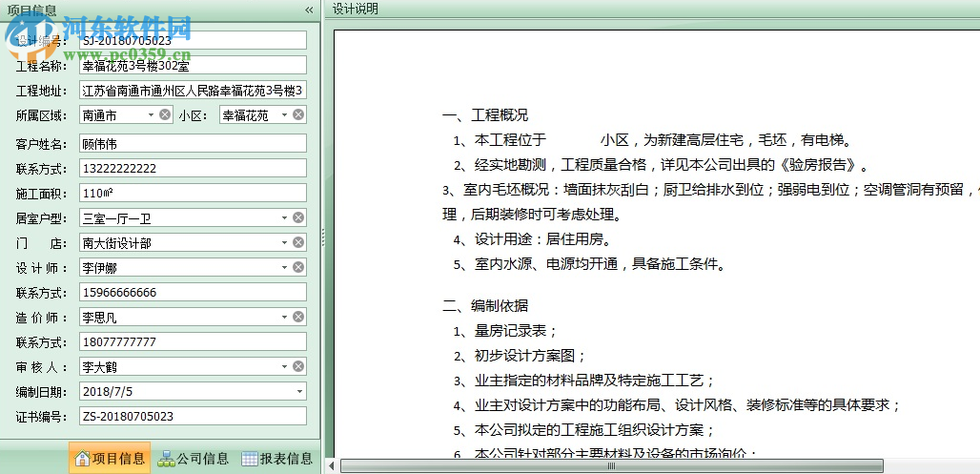The width and height of the screenshot is (980, 474).
Task: Click the 二、编制依据 heading
Action: click(485, 306)
